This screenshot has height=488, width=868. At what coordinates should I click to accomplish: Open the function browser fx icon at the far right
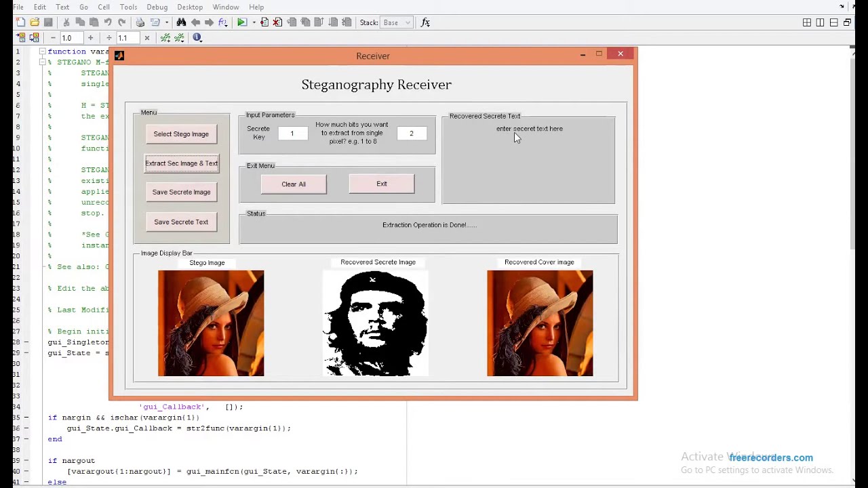coord(425,22)
